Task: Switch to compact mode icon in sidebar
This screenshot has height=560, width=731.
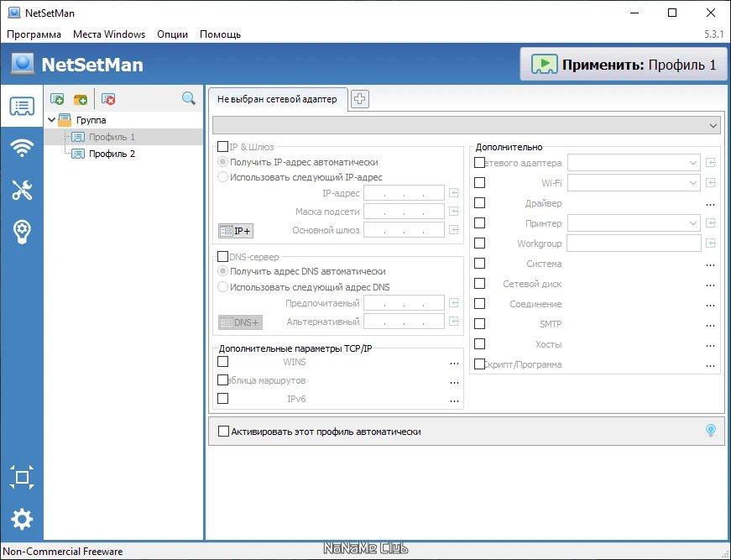Action: [22, 477]
